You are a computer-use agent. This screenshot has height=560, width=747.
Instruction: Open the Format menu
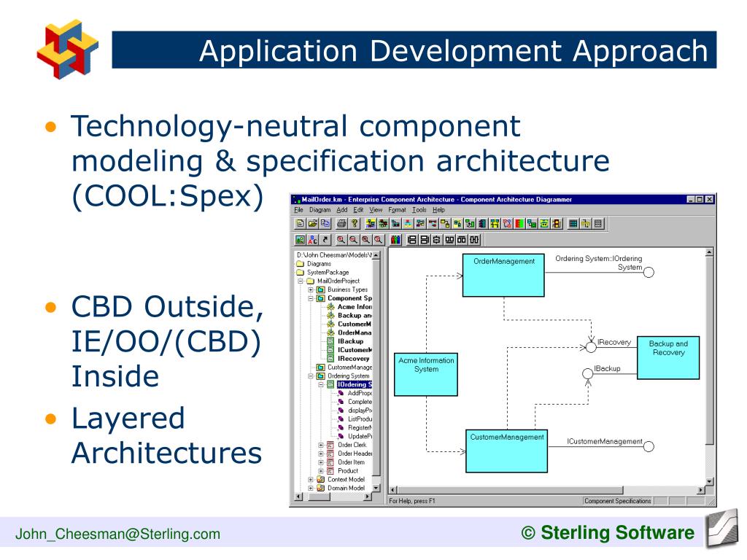point(397,210)
